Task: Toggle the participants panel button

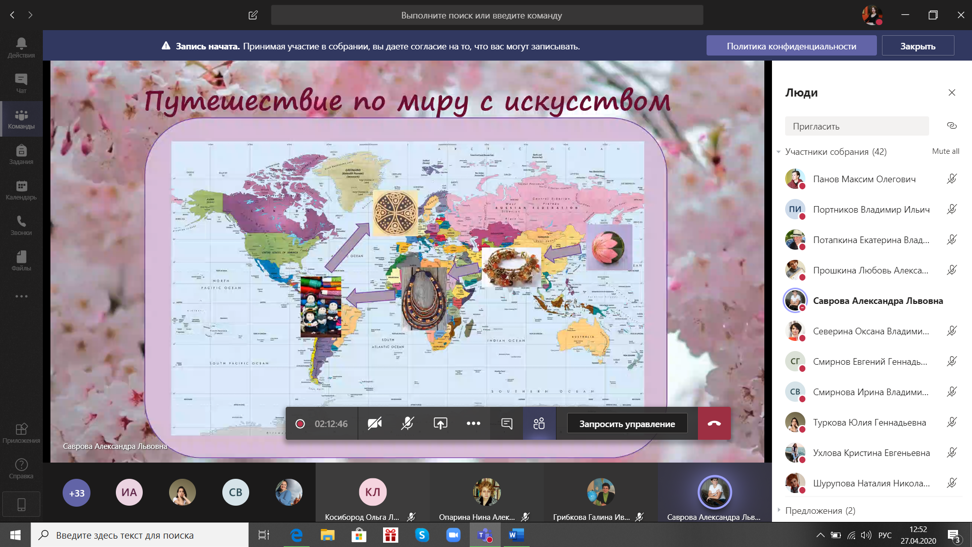Action: [x=539, y=424]
